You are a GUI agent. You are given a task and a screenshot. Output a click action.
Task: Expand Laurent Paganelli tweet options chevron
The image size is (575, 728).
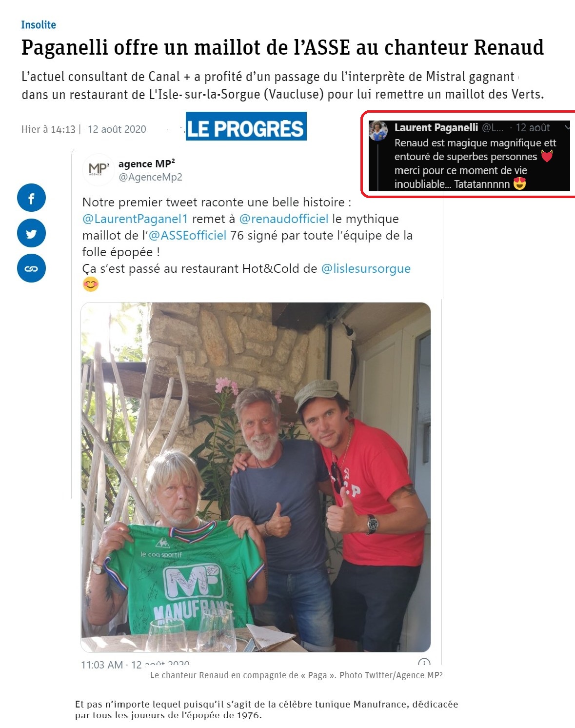click(567, 127)
